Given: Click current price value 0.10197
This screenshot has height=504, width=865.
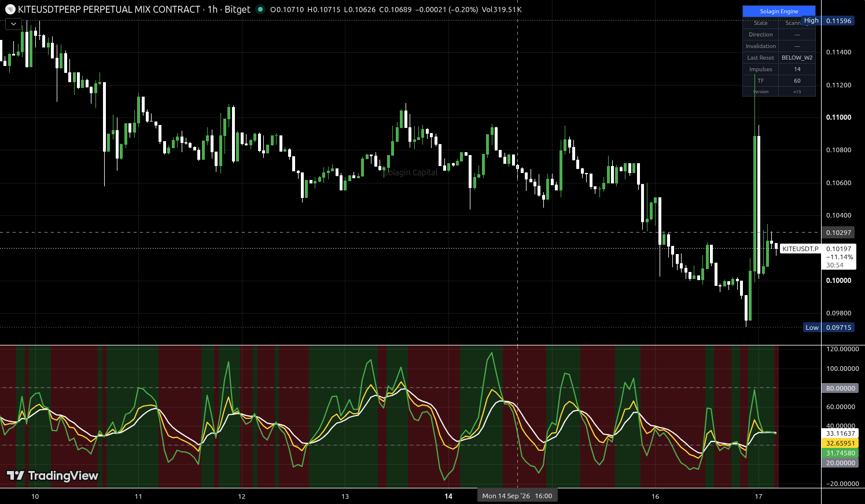Looking at the screenshot, I should (839, 249).
